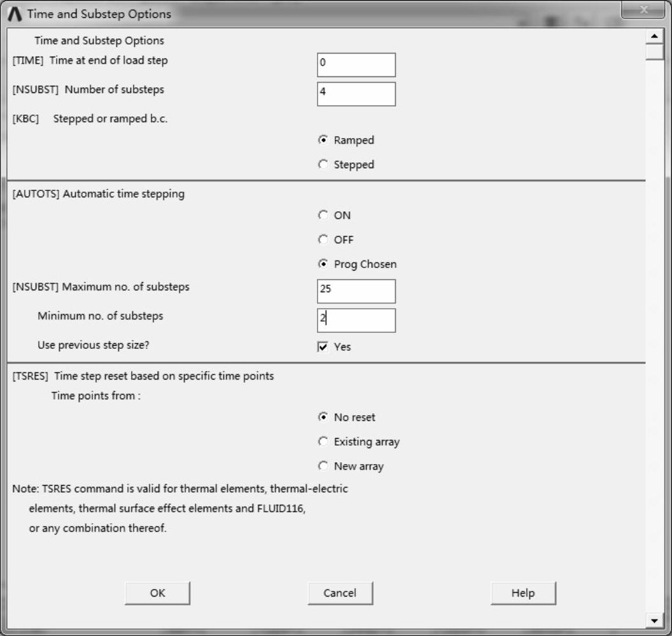
Task: Click the [TSRES] Time step reset label
Action: pyautogui.click(x=143, y=376)
